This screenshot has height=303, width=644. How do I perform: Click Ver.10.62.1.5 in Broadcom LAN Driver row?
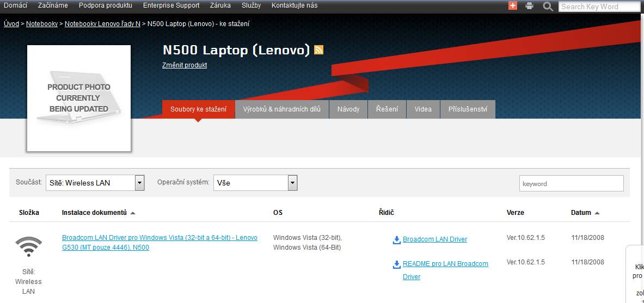pyautogui.click(x=526, y=238)
